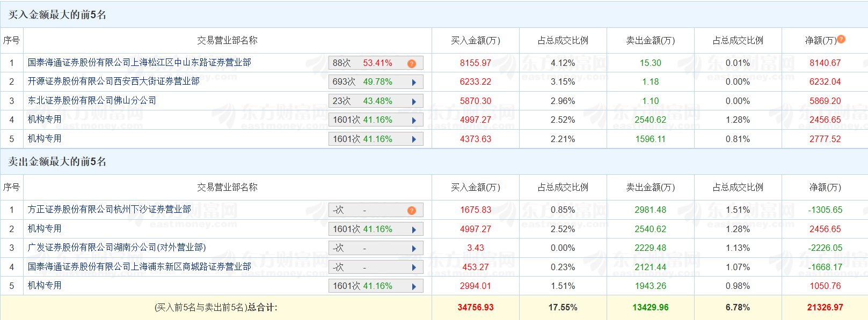Screen dimensions: 868x320
Task: Expand arrow for buy-side rank 5 机构专用
Action: point(414,139)
